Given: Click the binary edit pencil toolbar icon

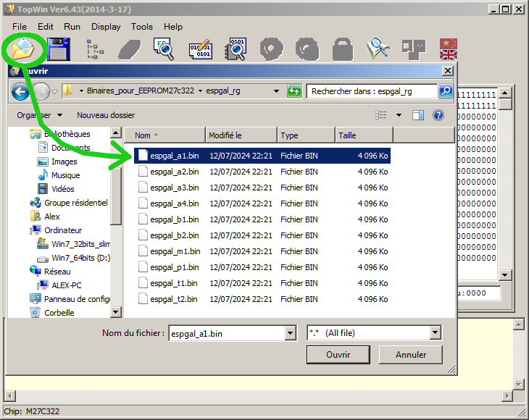Looking at the screenshot, I should click(200, 50).
